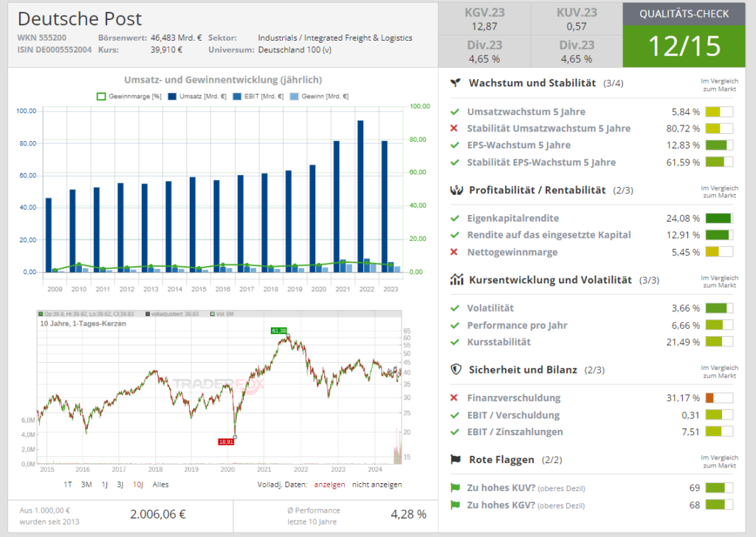The width and height of the screenshot is (756, 537).
Task: Click the black flag icon beside Rote Flaggen
Action: [456, 459]
